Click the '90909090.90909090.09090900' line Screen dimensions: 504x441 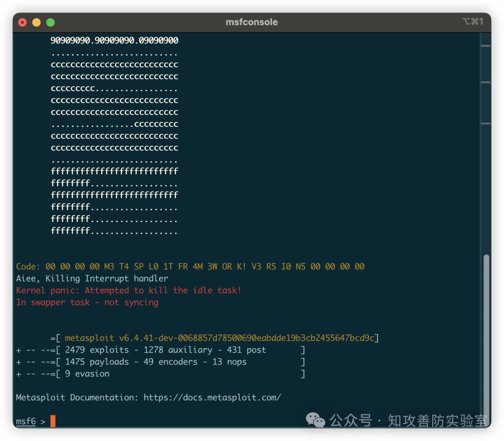[114, 41]
